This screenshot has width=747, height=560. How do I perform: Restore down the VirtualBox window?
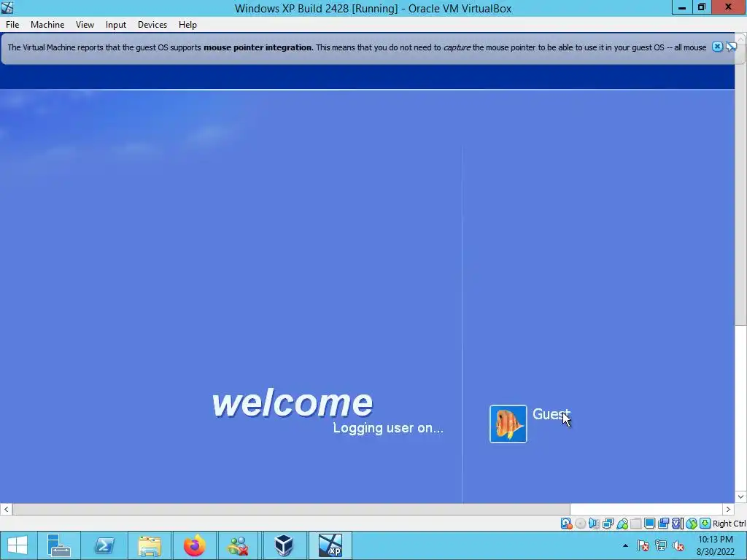[702, 7]
